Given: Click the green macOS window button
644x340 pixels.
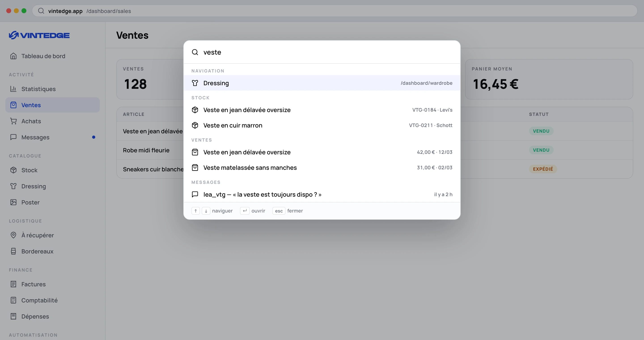Looking at the screenshot, I should point(24,11).
